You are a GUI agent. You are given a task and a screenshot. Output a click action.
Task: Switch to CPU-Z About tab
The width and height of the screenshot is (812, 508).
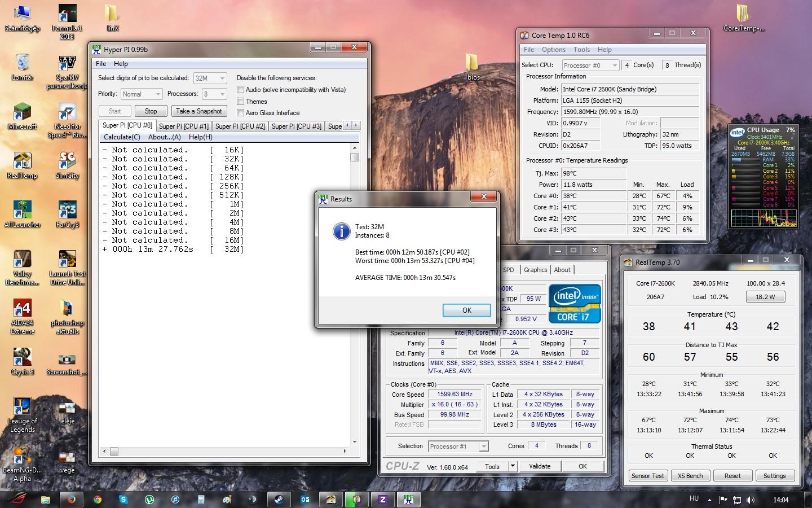562,270
